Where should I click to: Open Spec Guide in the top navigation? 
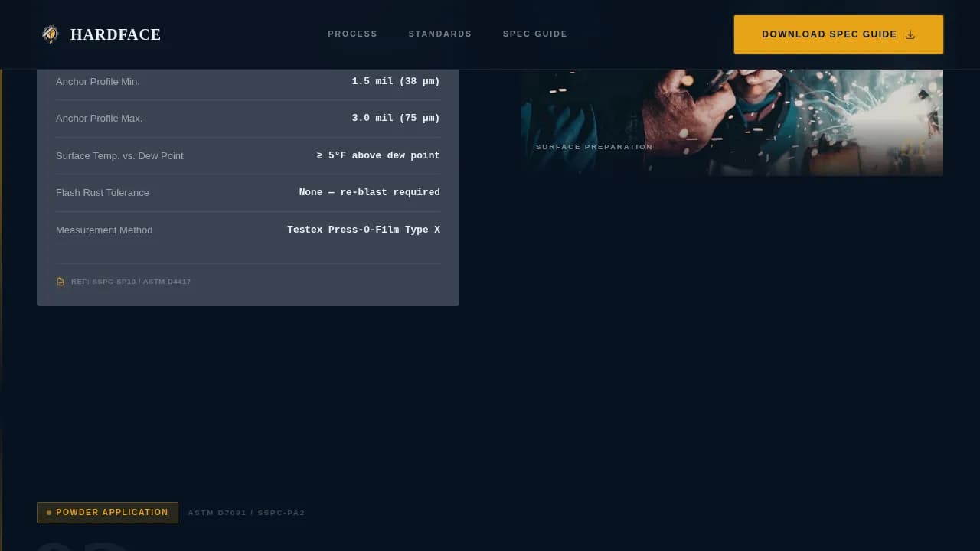pyautogui.click(x=534, y=34)
